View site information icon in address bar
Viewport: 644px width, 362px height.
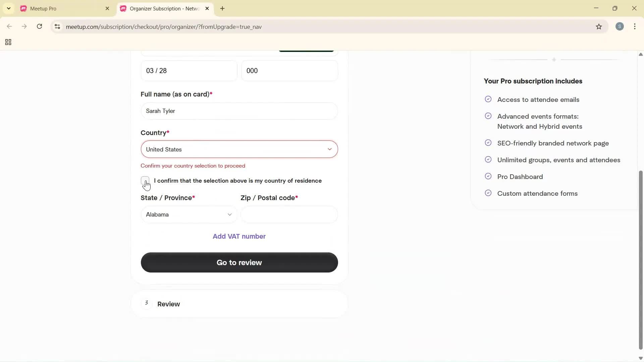57,27
